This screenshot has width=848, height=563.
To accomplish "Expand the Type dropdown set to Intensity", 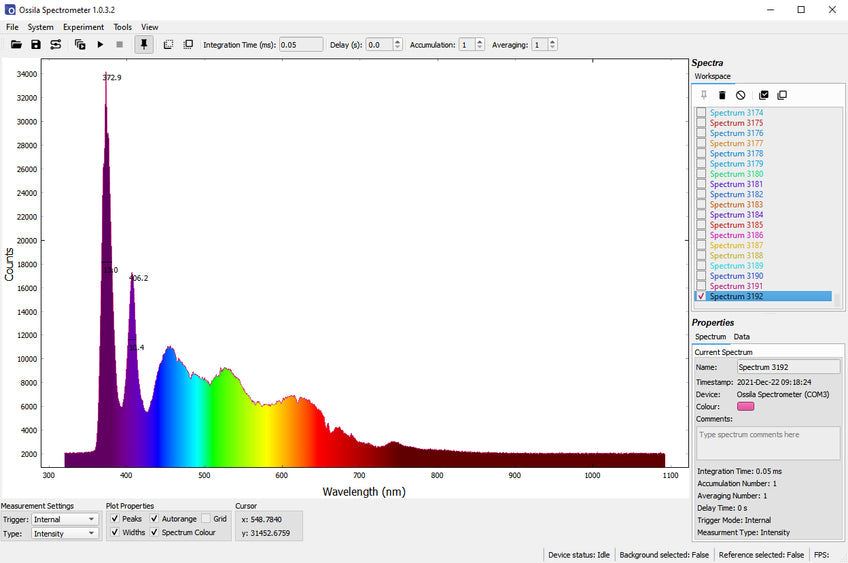I will [x=65, y=533].
